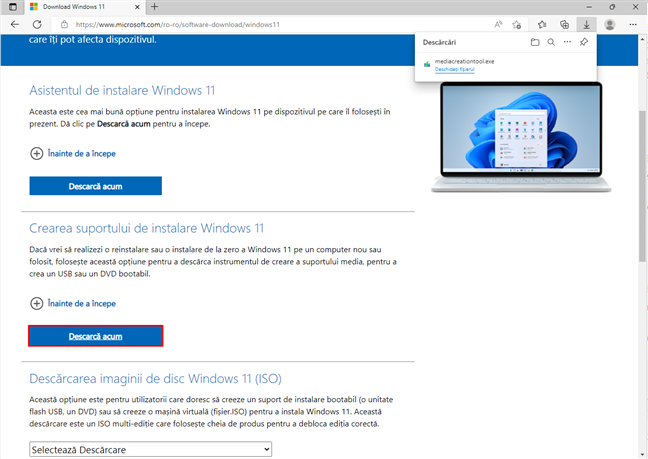View site information lock icon

pyautogui.click(x=64, y=24)
